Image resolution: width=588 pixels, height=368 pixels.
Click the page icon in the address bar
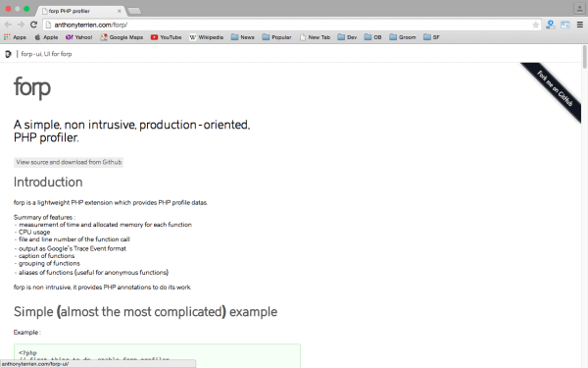point(48,25)
